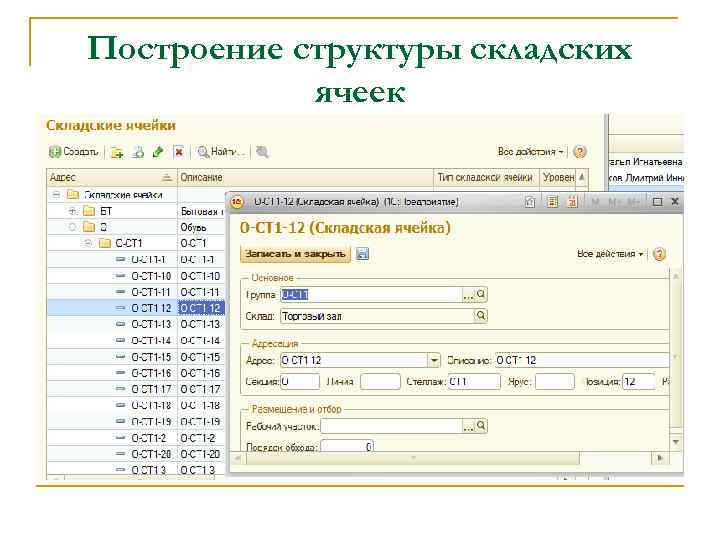Image resolution: width=720 pixels, height=540 pixels.
Task: Open Все действия menu in list window
Action: click(x=530, y=152)
